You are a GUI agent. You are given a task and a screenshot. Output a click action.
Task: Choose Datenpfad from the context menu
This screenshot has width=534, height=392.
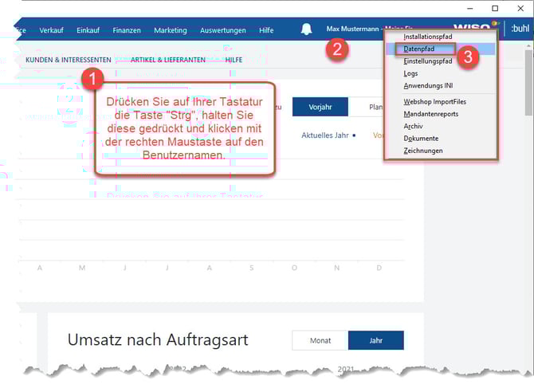419,49
